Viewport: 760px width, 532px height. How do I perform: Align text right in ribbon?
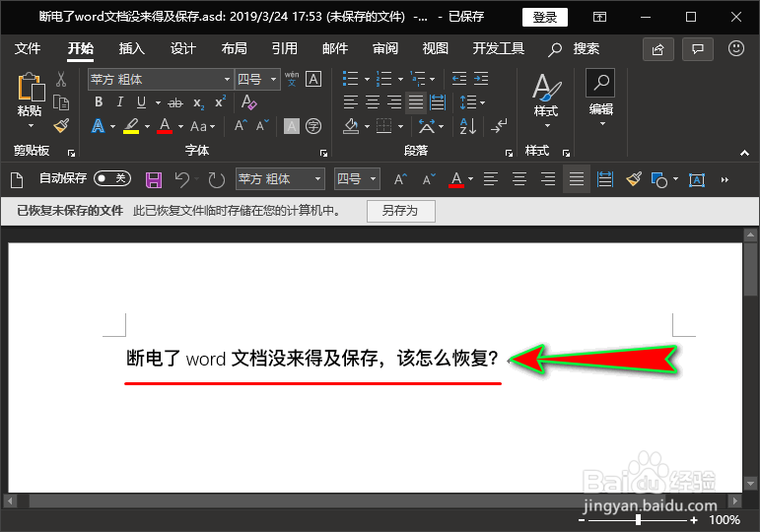pos(394,102)
